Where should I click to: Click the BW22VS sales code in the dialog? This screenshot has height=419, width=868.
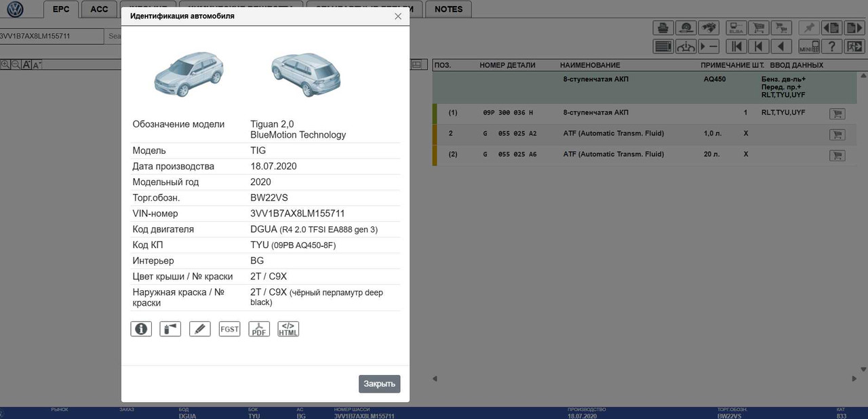271,198
